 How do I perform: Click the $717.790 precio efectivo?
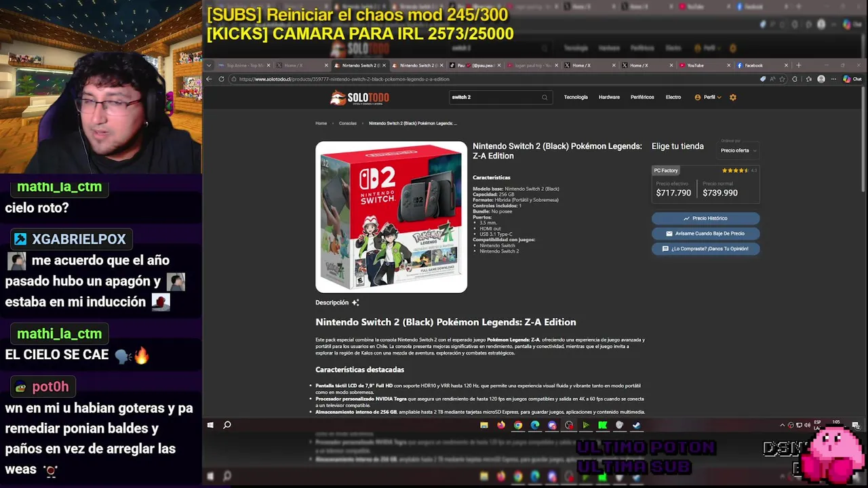click(x=673, y=192)
